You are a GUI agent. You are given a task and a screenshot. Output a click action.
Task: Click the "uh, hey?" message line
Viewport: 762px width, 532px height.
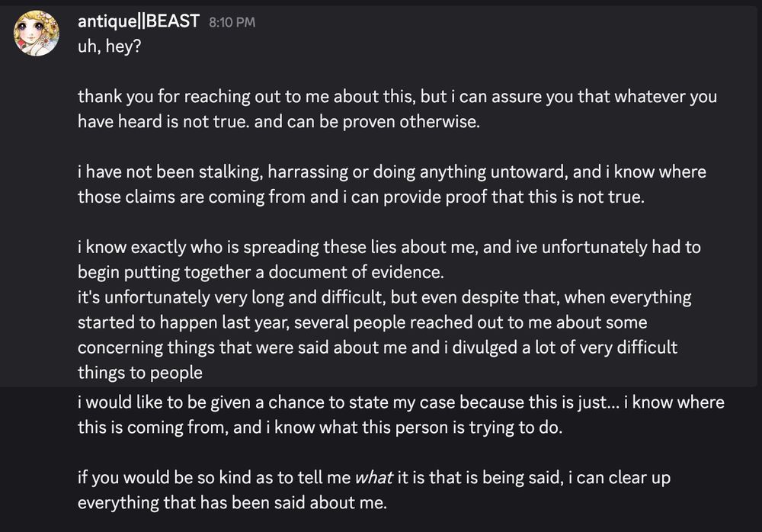[x=107, y=46]
